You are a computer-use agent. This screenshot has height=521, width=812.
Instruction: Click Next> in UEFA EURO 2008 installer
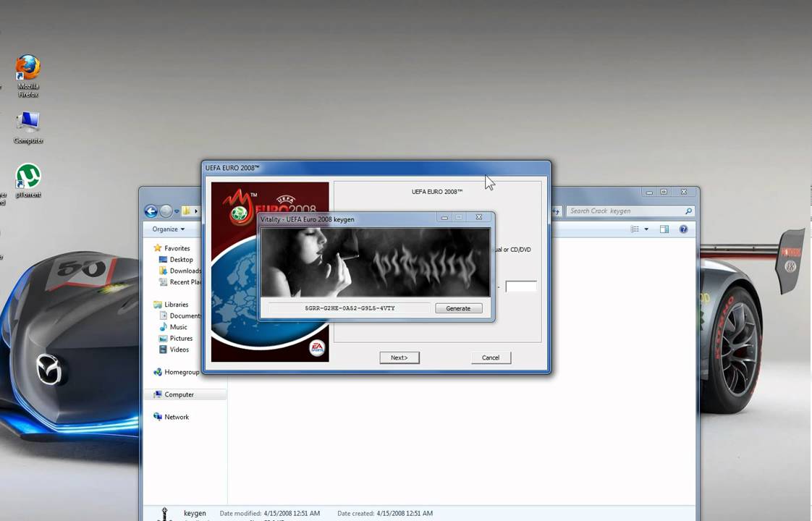tap(399, 358)
